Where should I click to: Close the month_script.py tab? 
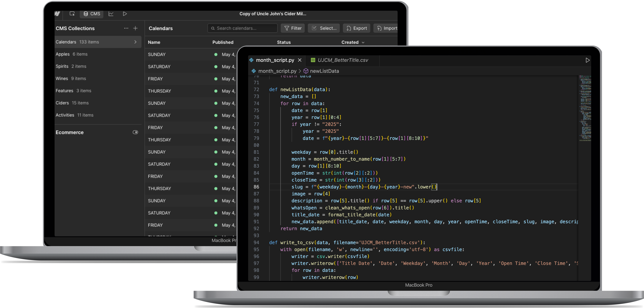point(300,60)
